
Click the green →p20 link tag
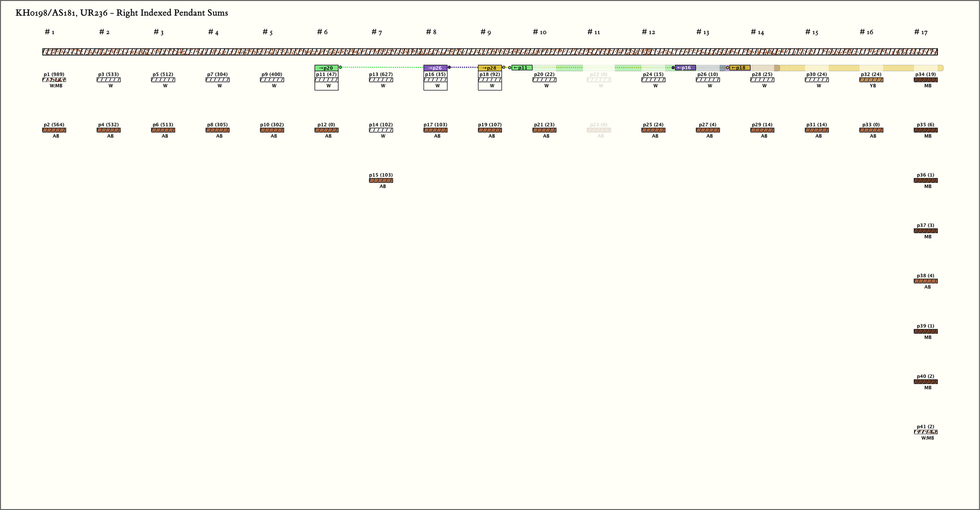point(326,68)
